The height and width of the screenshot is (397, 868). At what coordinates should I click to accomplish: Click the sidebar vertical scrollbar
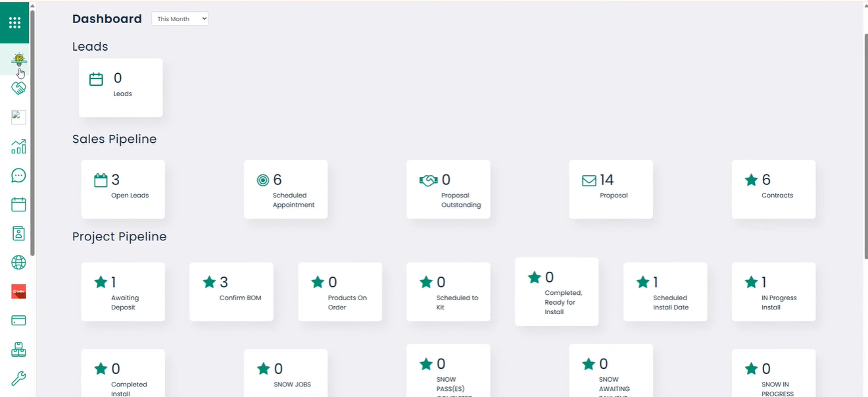tap(32, 132)
